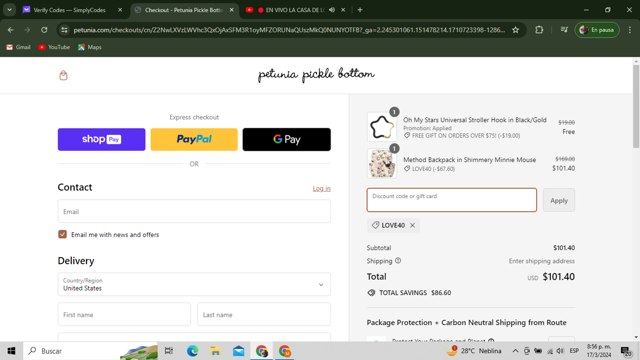This screenshot has height=360, width=640.
Task: Open a new browser tab
Action: (x=360, y=10)
